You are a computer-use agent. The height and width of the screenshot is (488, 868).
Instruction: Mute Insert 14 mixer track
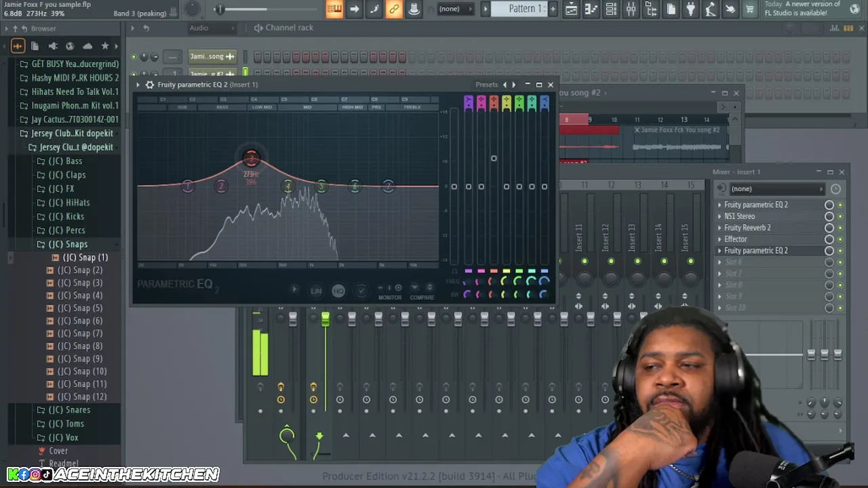tap(664, 261)
